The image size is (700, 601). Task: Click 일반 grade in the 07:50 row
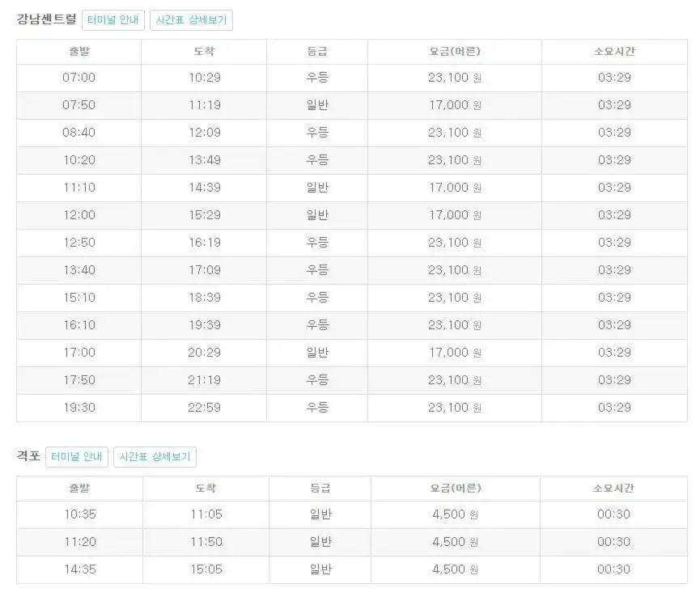click(x=317, y=105)
